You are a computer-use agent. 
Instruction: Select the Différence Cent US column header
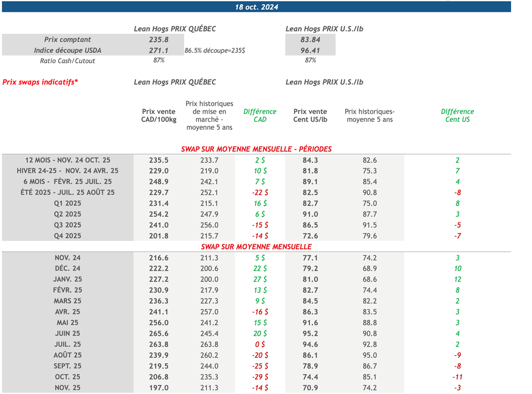[x=457, y=115]
